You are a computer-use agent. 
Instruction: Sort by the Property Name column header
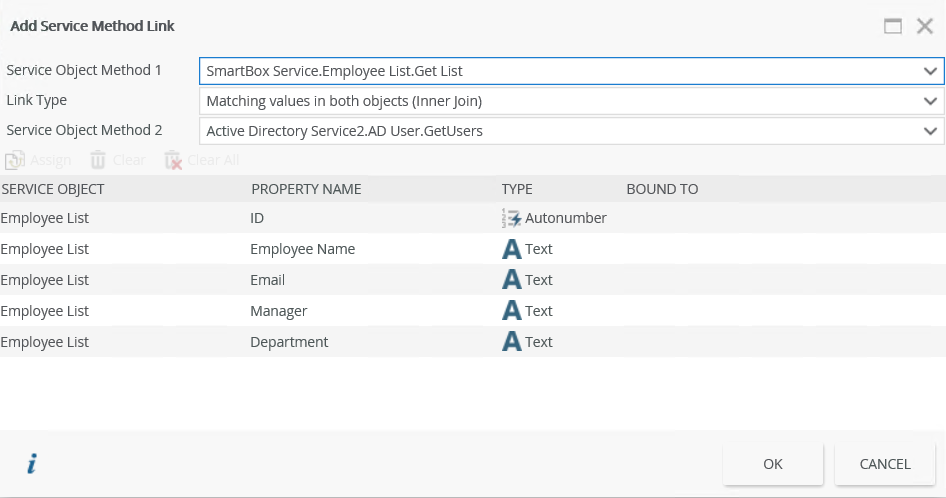pos(306,189)
